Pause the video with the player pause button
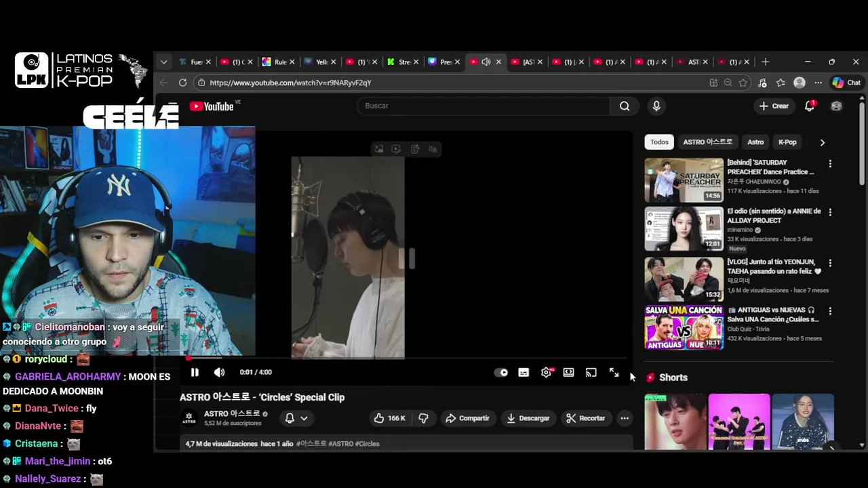 pos(195,372)
